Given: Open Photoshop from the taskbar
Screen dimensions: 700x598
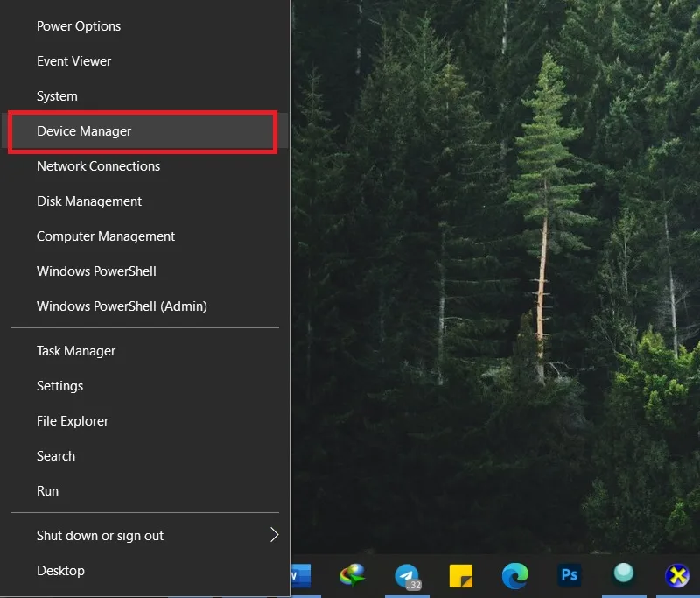Looking at the screenshot, I should pyautogui.click(x=570, y=574).
